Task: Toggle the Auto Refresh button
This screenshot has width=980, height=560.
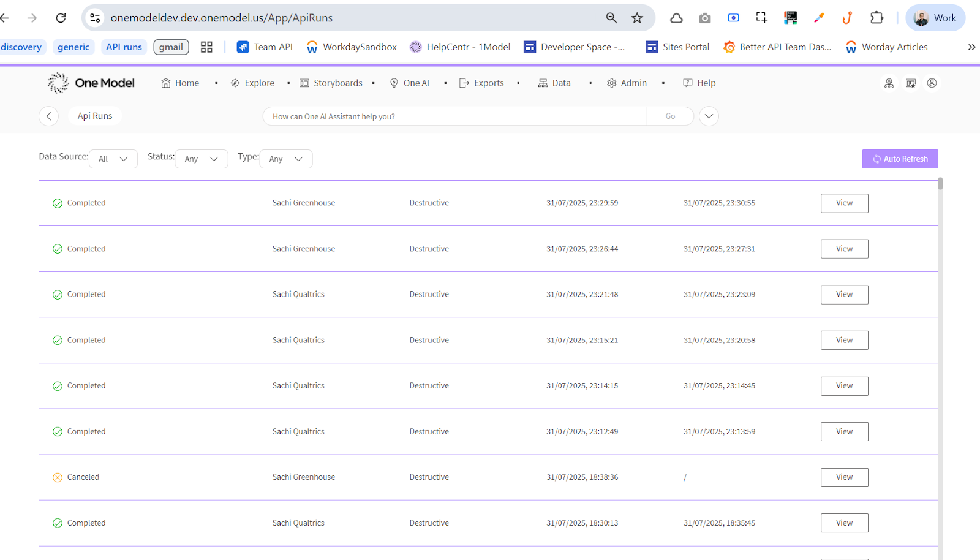Action: 900,159
